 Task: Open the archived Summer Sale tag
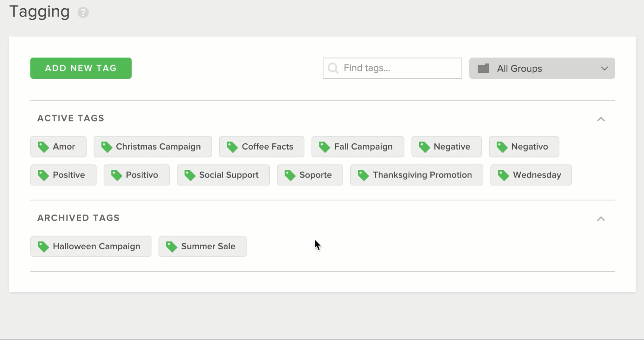point(202,246)
